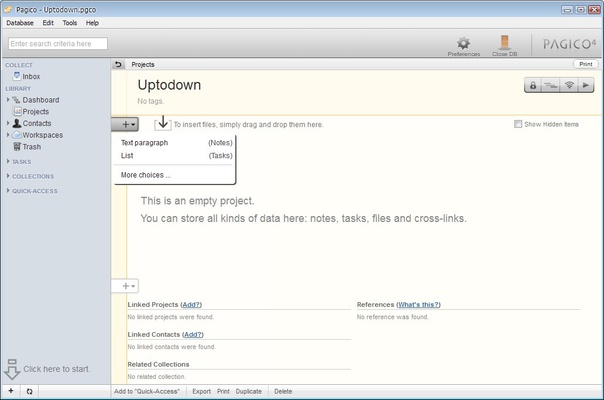604x400 pixels.
Task: Click the PAGICO logo
Action: click(x=569, y=44)
